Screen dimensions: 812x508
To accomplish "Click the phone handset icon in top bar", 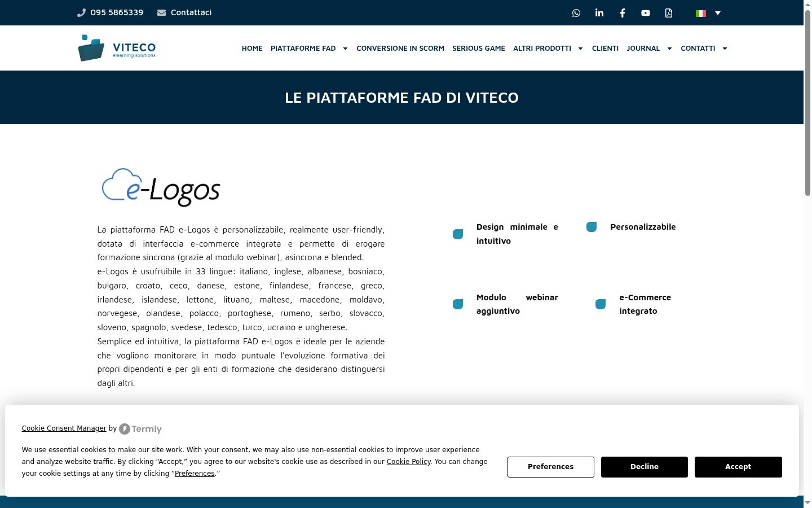I will click(81, 12).
